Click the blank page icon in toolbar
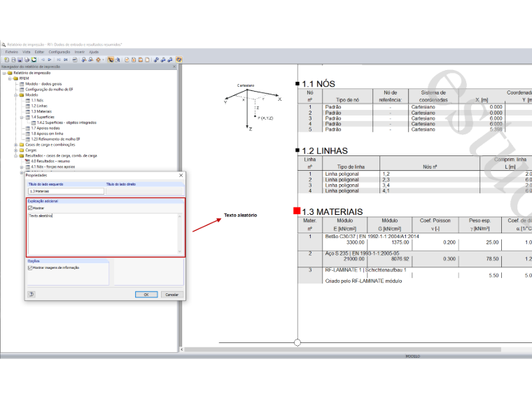Screen dimensions: 532x399 (x=147, y=59)
